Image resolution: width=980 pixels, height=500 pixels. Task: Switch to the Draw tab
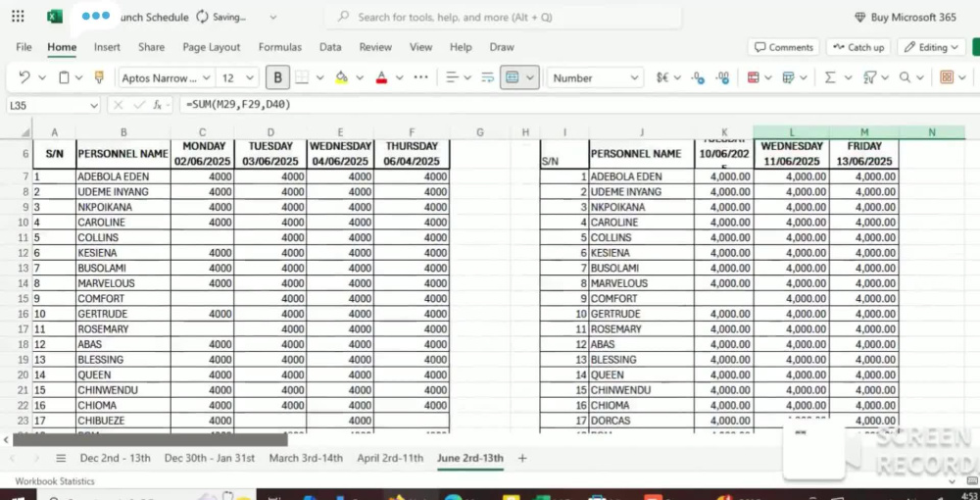click(x=501, y=47)
